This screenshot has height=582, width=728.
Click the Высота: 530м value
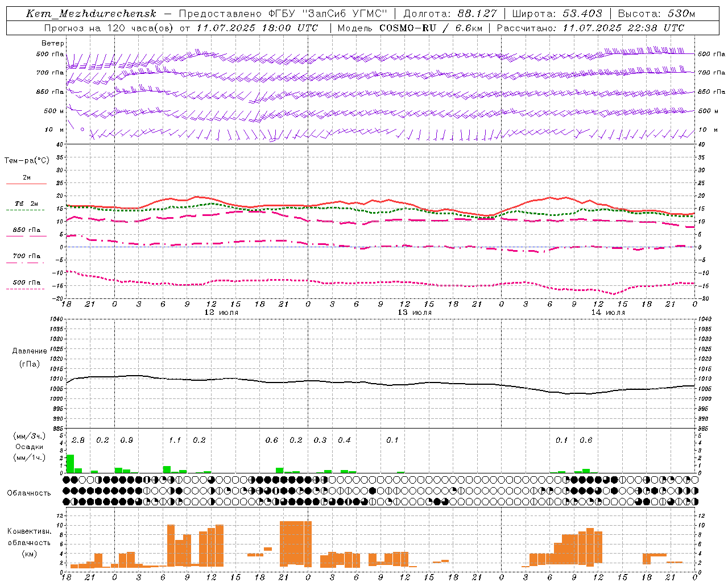point(656,14)
